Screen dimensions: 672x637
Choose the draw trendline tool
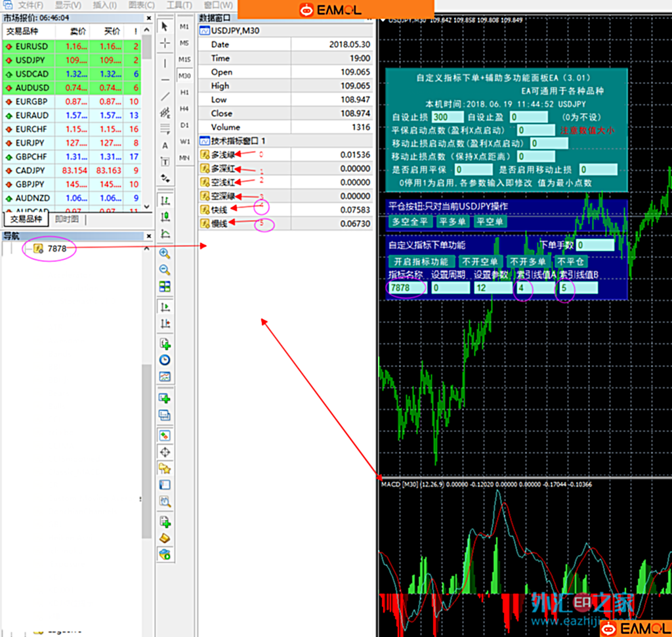click(x=165, y=97)
